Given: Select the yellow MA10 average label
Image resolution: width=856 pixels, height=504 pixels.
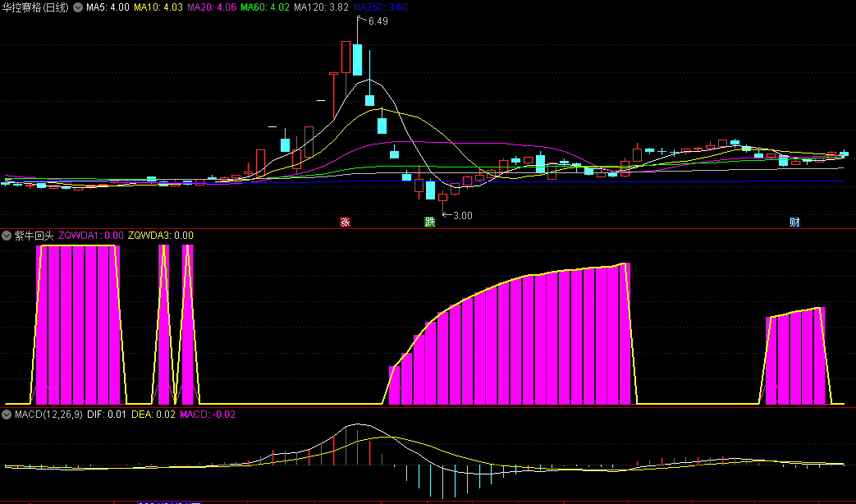Looking at the screenshot, I should click(158, 7).
